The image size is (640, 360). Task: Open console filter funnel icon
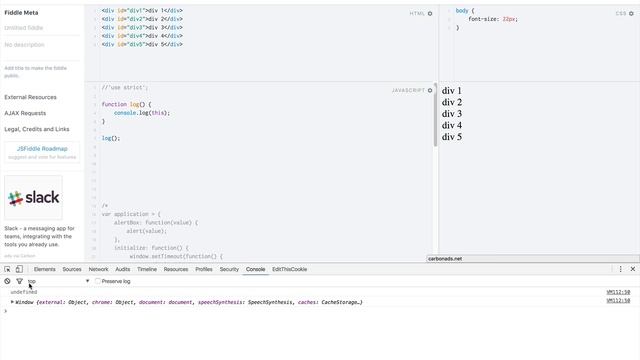[x=19, y=281]
